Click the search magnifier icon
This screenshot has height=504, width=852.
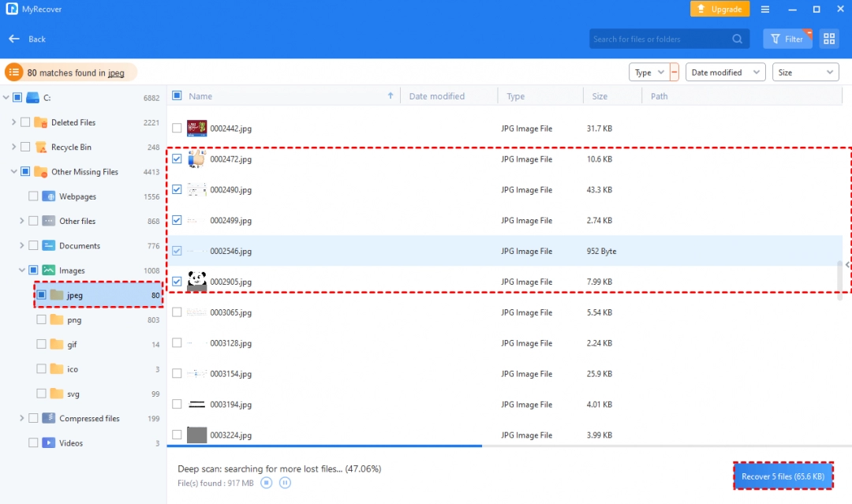click(738, 39)
